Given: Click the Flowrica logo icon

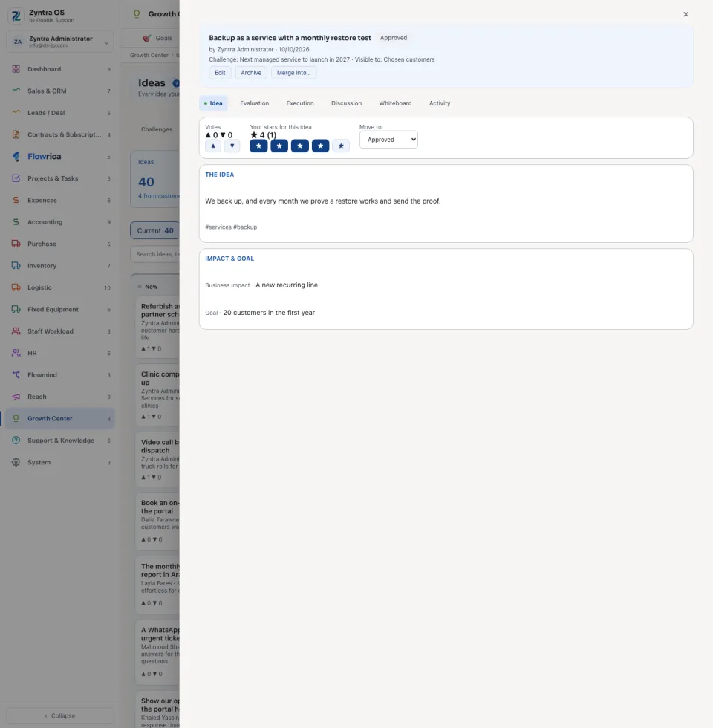Looking at the screenshot, I should click(16, 157).
